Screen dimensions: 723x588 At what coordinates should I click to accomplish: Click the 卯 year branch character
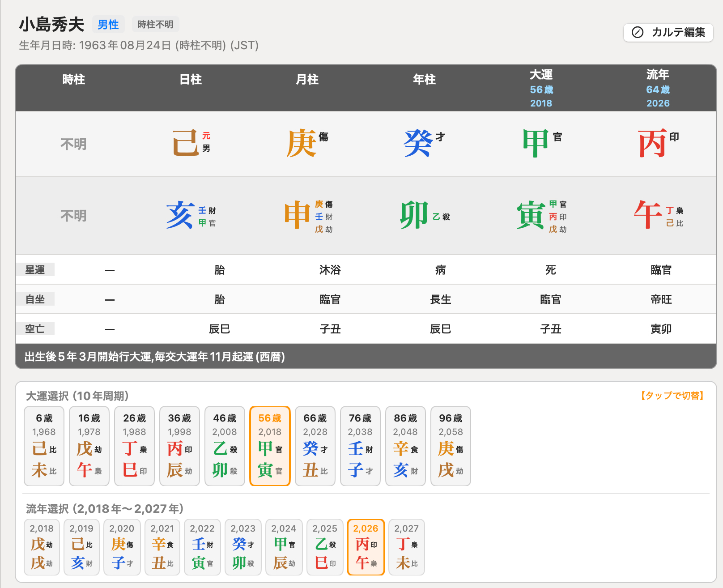[414, 215]
